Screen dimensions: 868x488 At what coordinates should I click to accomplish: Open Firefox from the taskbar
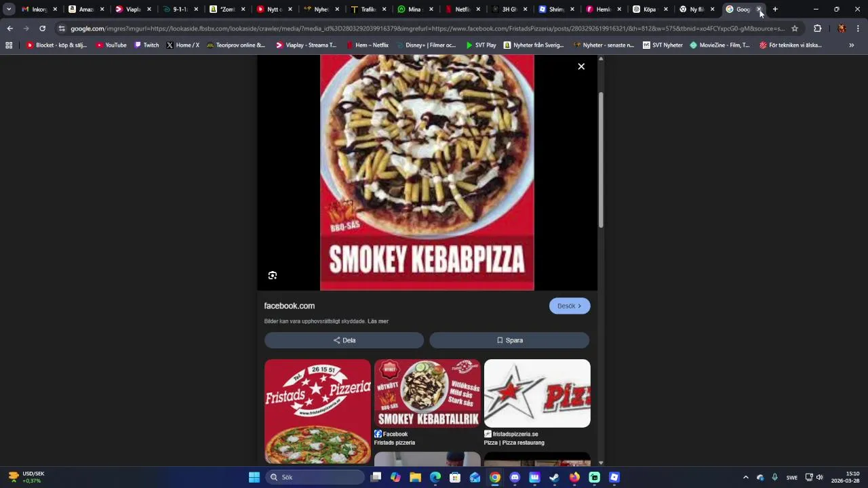pyautogui.click(x=575, y=477)
